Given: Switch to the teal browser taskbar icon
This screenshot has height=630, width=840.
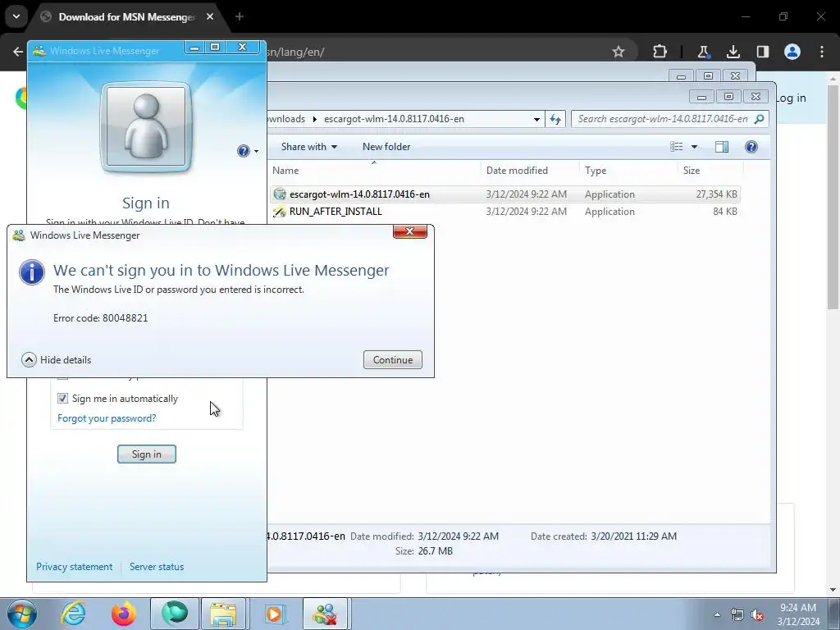Looking at the screenshot, I should tap(175, 614).
